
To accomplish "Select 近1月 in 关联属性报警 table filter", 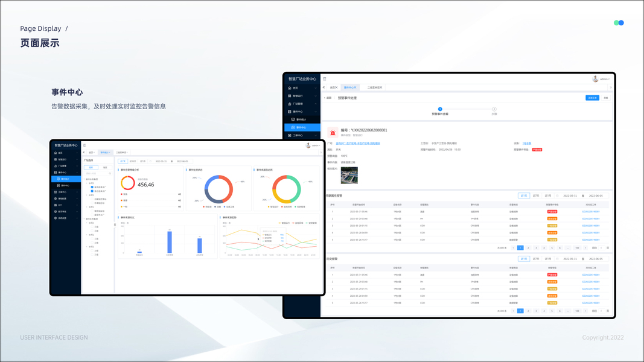I will click(x=548, y=195).
